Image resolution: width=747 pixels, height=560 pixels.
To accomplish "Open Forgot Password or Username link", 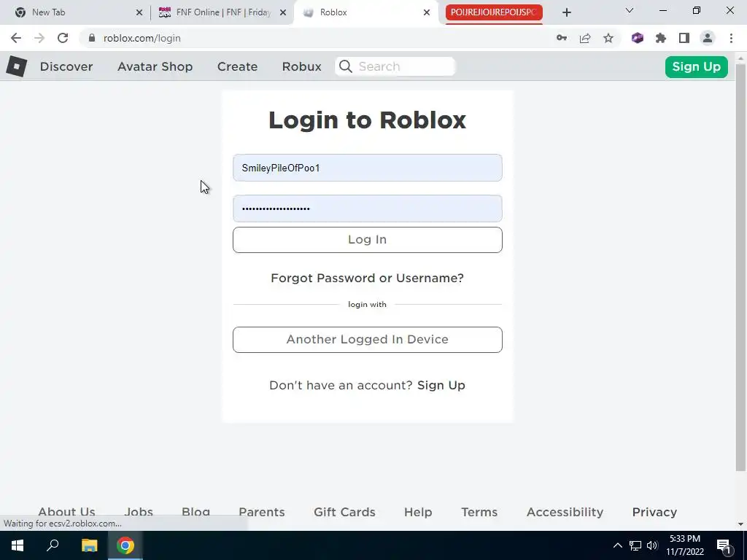I will coord(368,278).
